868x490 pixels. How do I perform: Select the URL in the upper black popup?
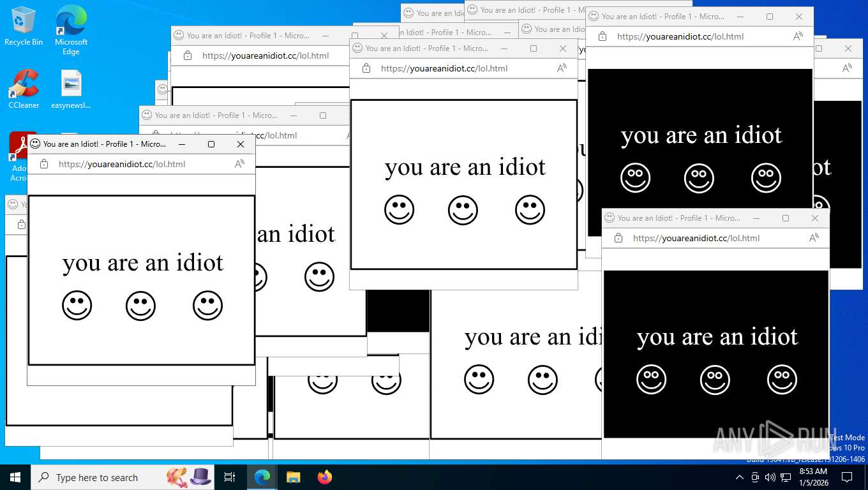(x=680, y=36)
